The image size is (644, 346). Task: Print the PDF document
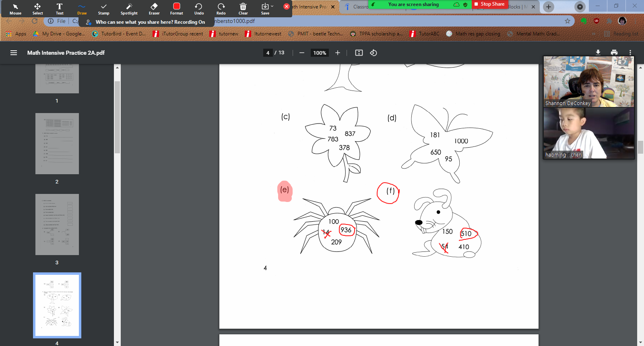coord(614,52)
